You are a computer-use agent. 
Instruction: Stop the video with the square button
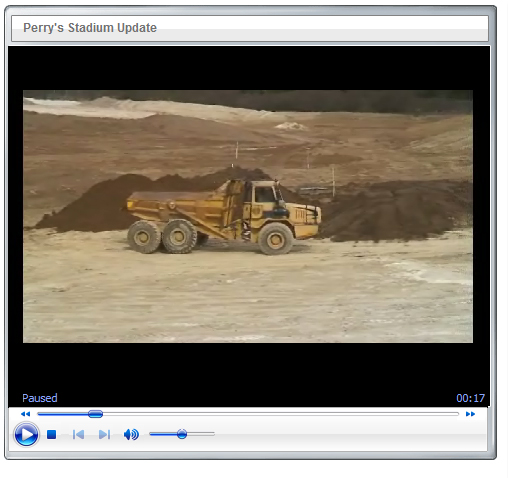coord(51,434)
